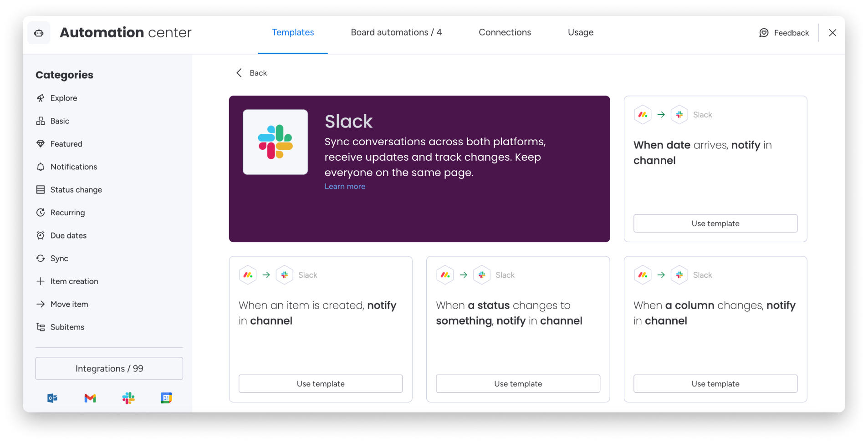Close the Automation center dialog
The width and height of the screenshot is (868, 442).
[832, 33]
